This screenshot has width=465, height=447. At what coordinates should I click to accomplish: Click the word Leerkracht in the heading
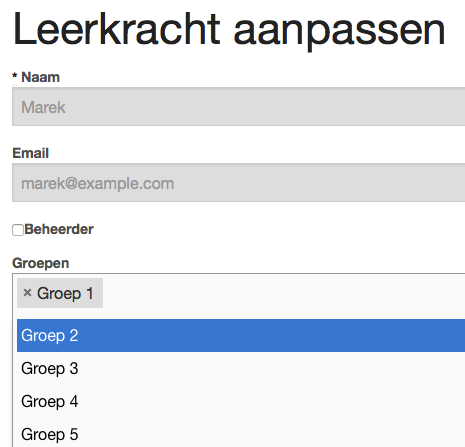117,29
